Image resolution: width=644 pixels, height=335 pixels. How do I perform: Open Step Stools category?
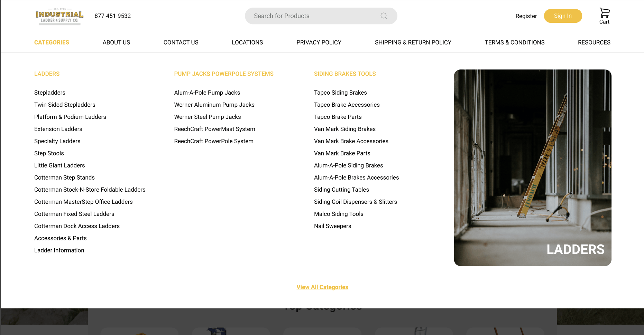(49, 153)
